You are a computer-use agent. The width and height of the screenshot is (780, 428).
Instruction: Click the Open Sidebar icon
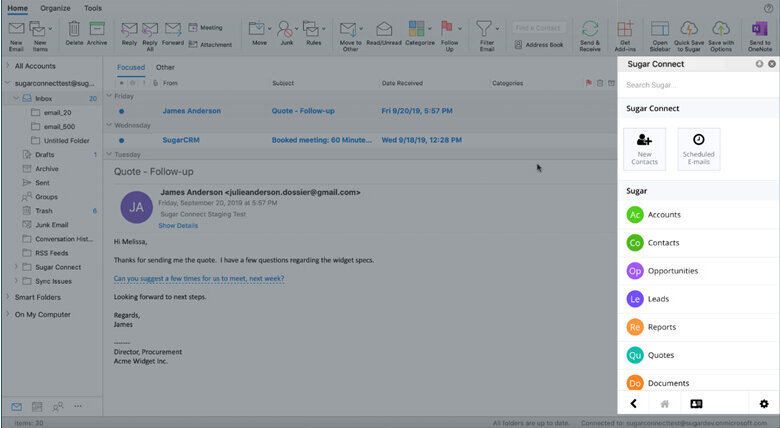click(660, 29)
